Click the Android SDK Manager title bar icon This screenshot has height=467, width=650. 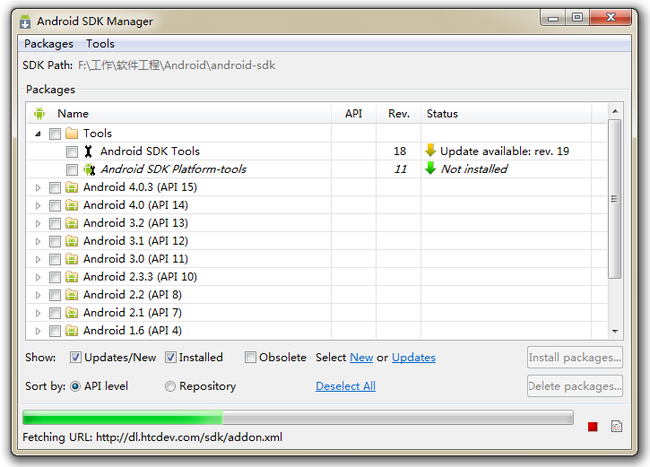pos(25,22)
